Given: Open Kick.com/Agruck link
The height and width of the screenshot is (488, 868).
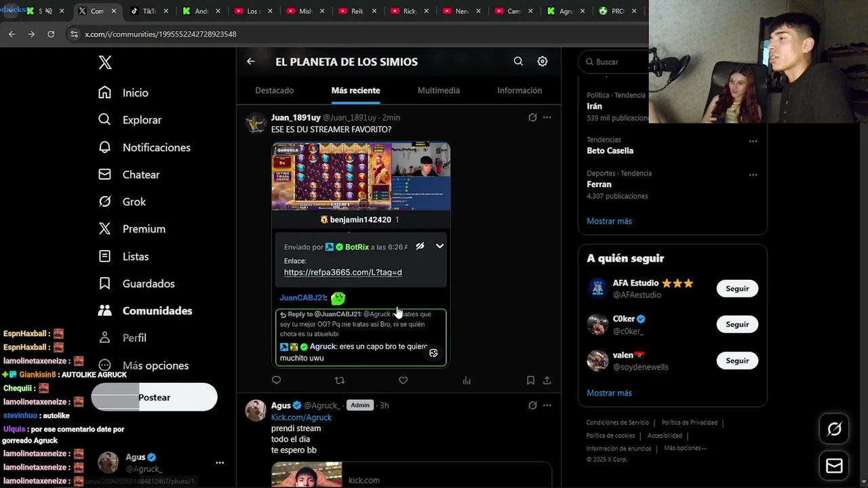Looking at the screenshot, I should click(301, 418).
